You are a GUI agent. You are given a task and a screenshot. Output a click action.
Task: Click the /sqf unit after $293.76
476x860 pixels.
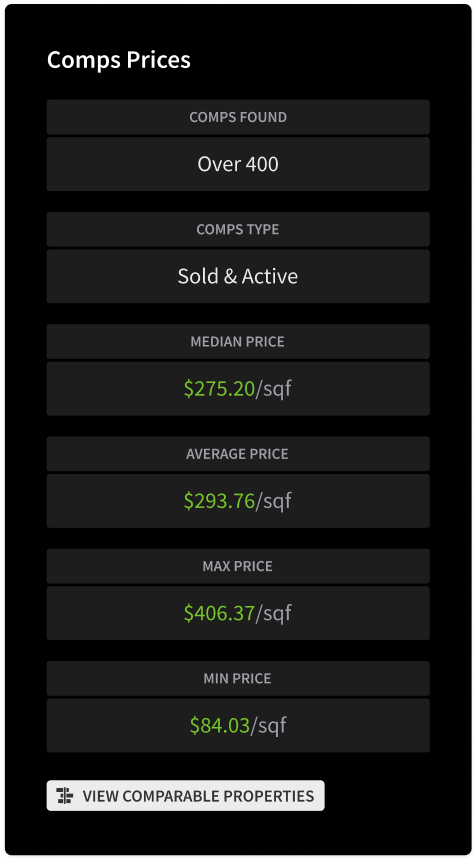274,502
